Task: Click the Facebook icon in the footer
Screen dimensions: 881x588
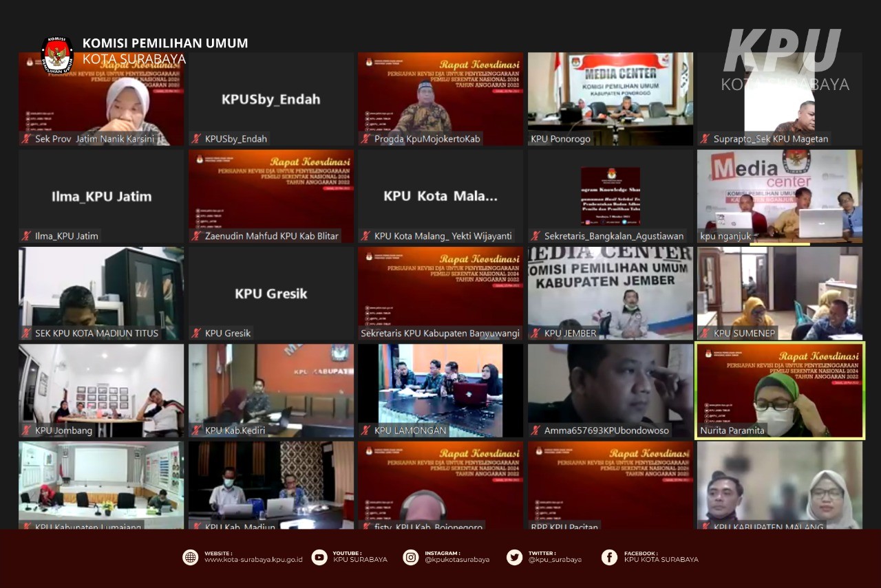Action: pyautogui.click(x=609, y=557)
